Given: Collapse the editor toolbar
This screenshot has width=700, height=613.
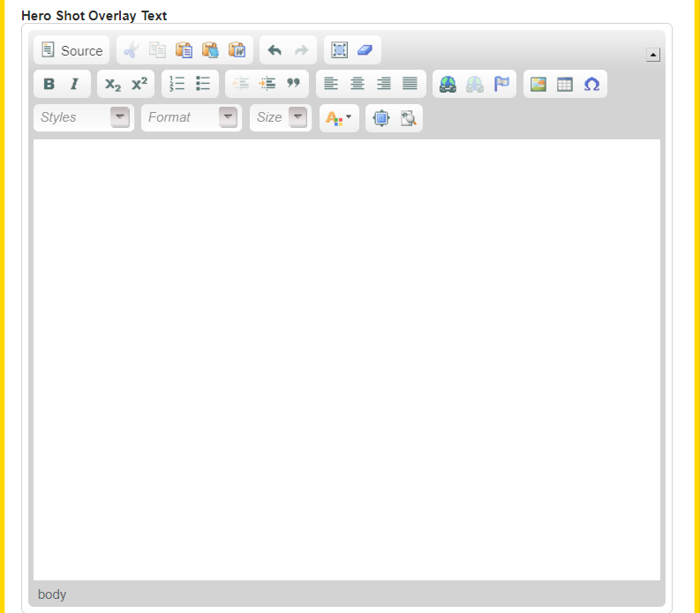Looking at the screenshot, I should pos(653,55).
